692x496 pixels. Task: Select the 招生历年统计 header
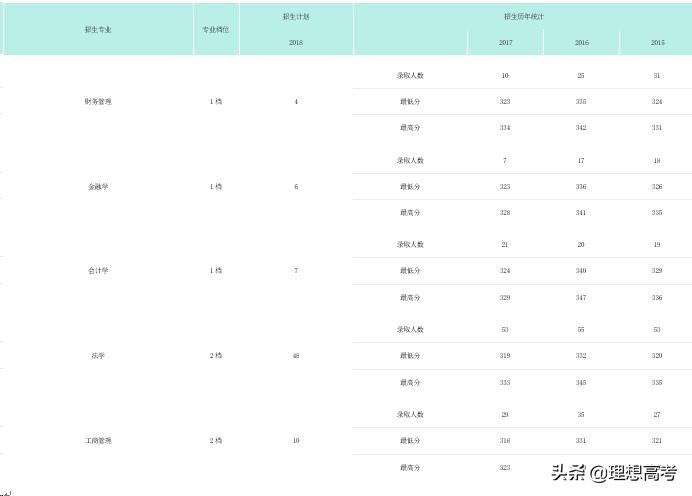(524, 17)
